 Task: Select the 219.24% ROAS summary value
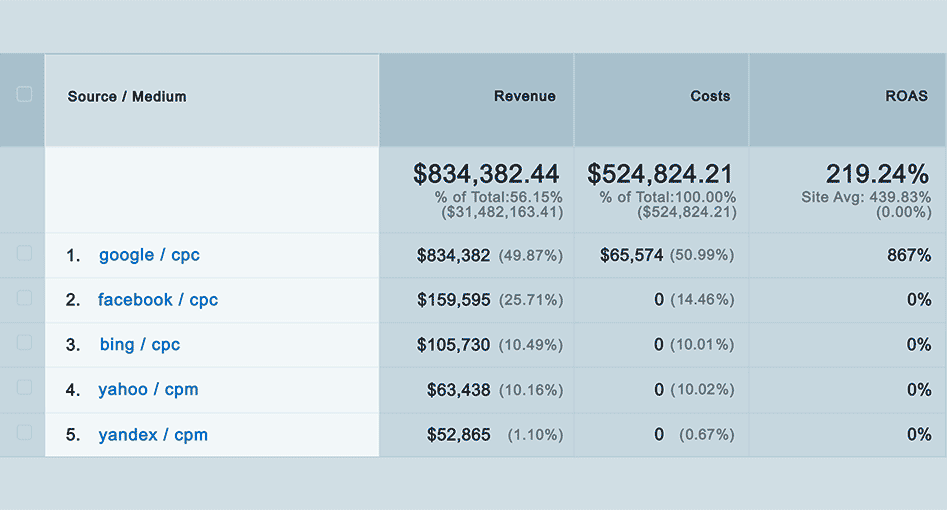click(877, 174)
